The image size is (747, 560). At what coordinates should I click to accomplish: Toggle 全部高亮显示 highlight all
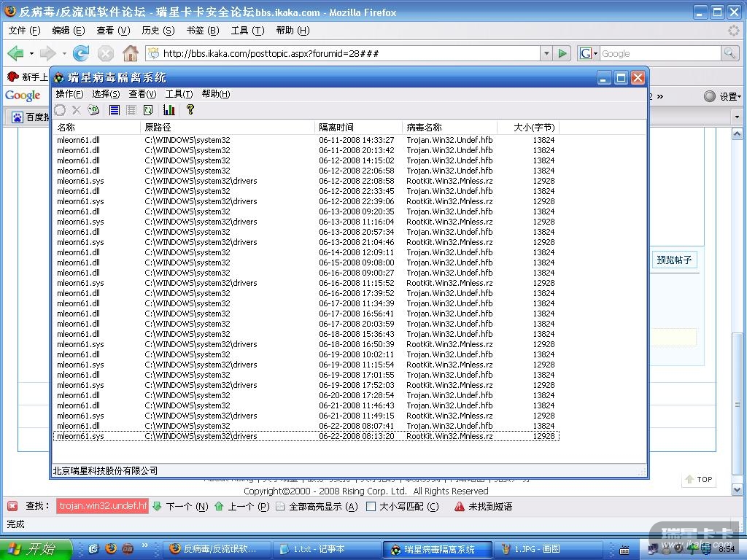(317, 506)
